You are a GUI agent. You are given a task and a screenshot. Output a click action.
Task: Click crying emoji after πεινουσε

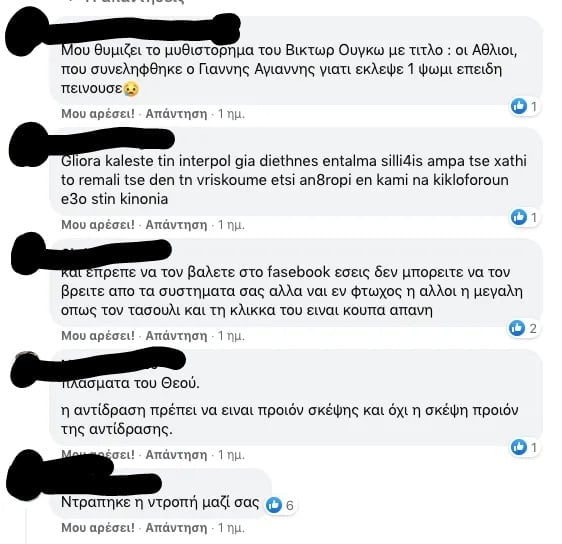click(131, 89)
